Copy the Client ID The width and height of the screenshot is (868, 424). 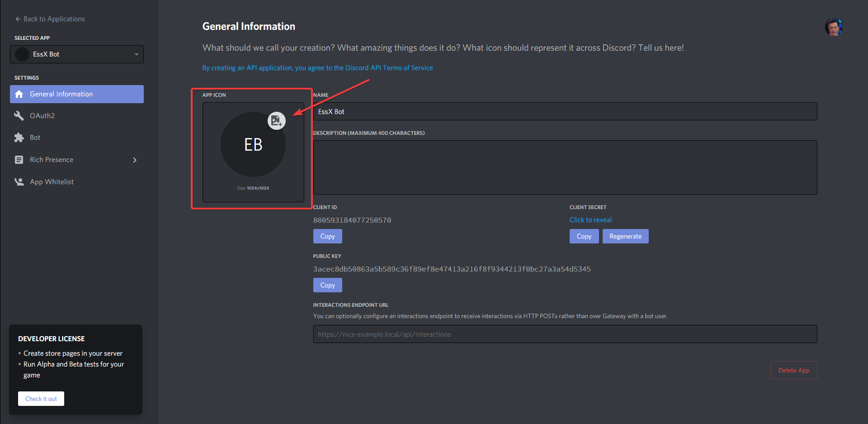(327, 236)
